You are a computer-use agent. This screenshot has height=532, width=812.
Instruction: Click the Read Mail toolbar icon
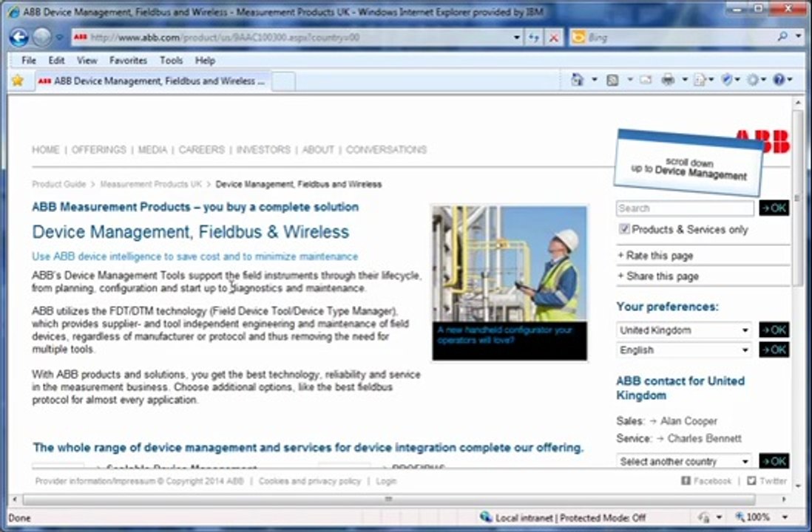(x=646, y=80)
